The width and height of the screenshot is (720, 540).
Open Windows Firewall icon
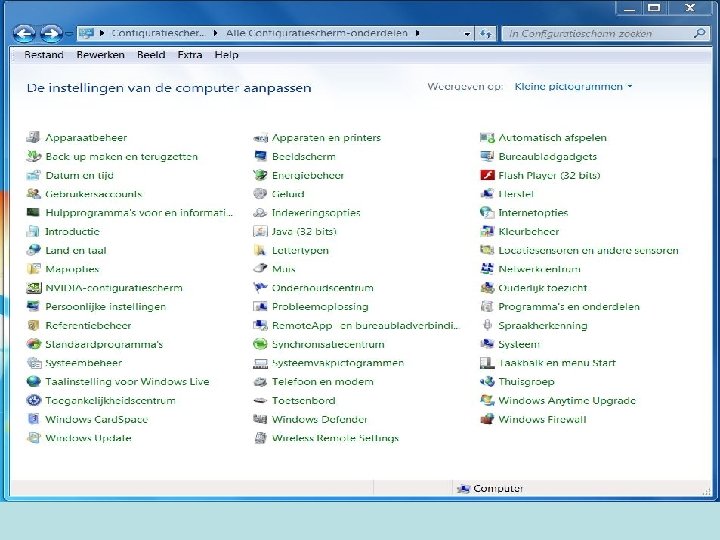point(487,419)
